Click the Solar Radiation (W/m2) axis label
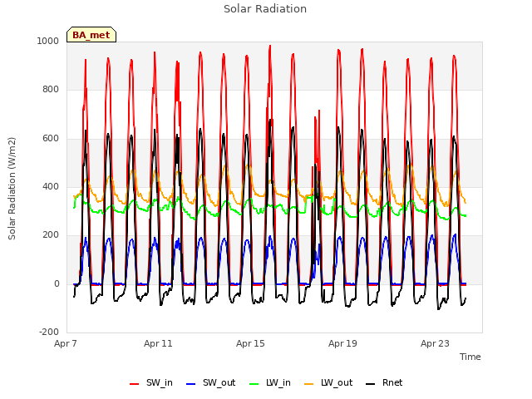 (12, 189)
